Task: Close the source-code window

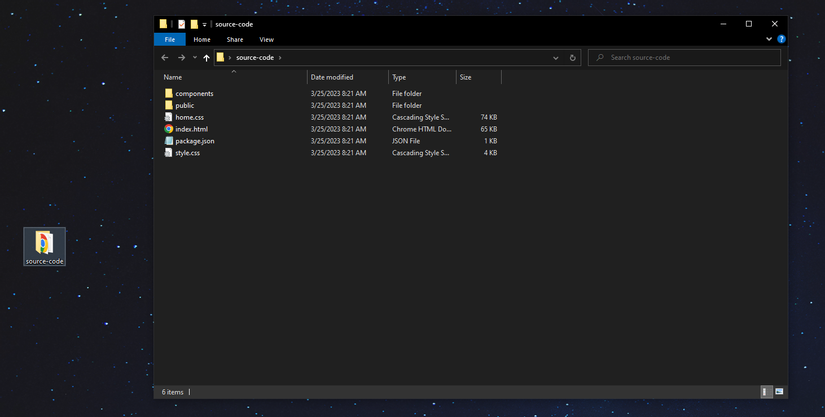Action: pos(774,24)
